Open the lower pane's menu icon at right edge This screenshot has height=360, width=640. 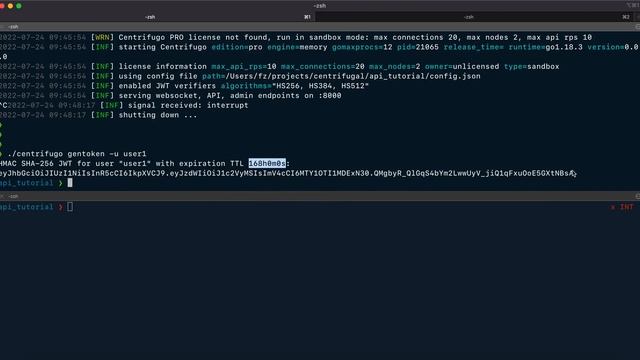637,196
